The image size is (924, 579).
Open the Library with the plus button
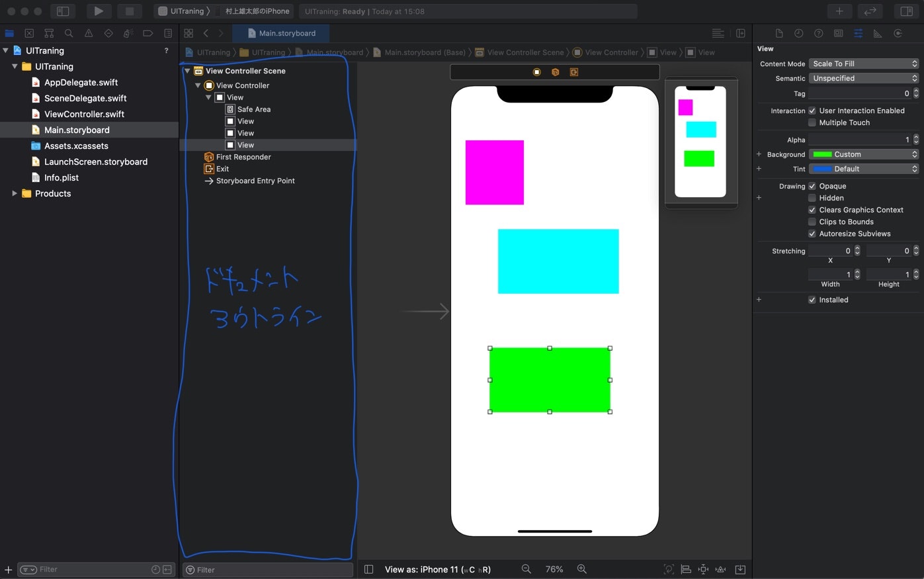[x=839, y=11]
